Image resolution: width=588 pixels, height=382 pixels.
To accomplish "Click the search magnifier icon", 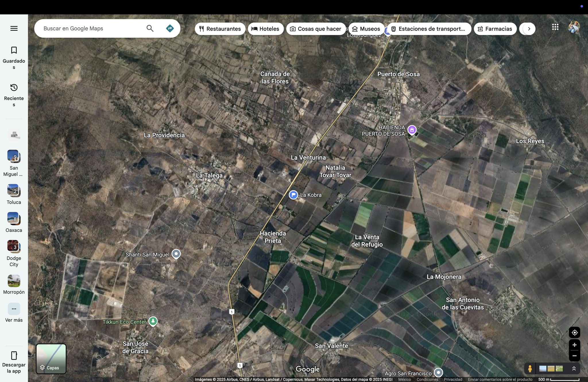I will point(150,28).
